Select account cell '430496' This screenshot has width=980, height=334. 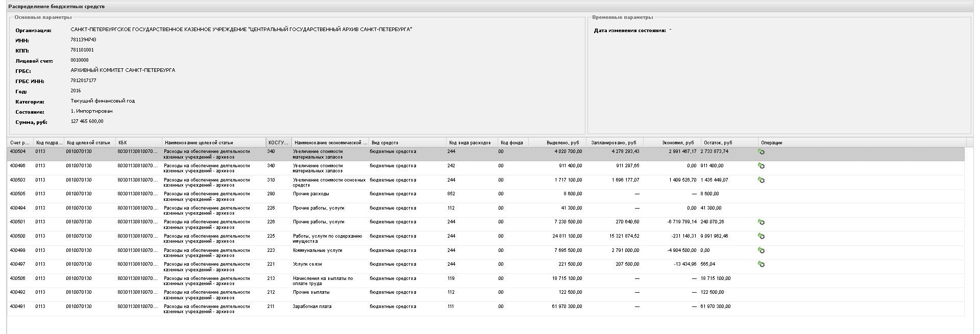(x=18, y=166)
